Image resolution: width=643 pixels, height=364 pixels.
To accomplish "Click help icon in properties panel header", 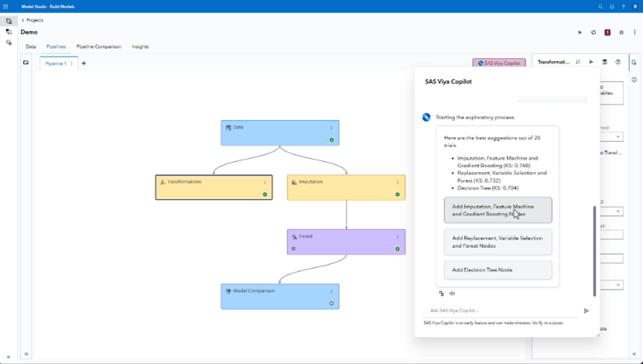I will pos(618,62).
